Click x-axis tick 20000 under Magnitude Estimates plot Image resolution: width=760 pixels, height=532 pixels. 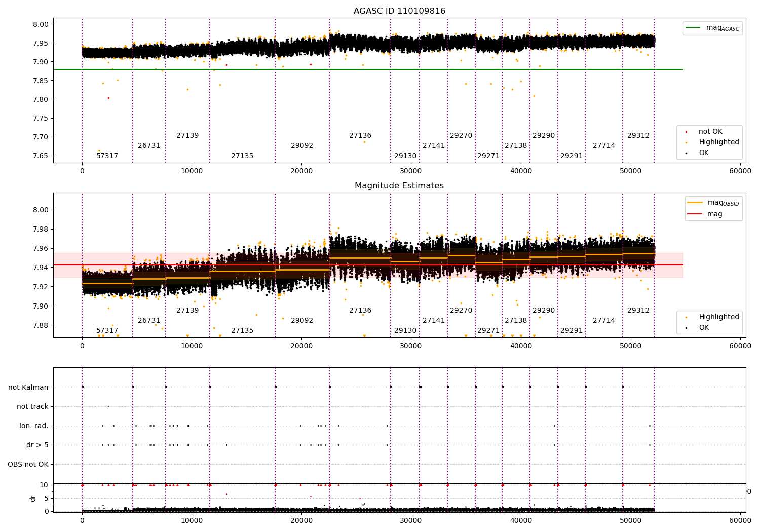point(301,346)
